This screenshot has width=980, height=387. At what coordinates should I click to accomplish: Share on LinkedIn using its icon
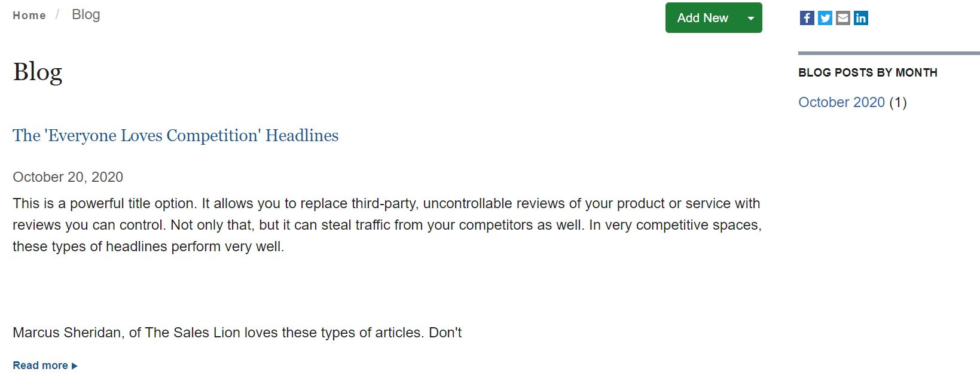point(861,18)
